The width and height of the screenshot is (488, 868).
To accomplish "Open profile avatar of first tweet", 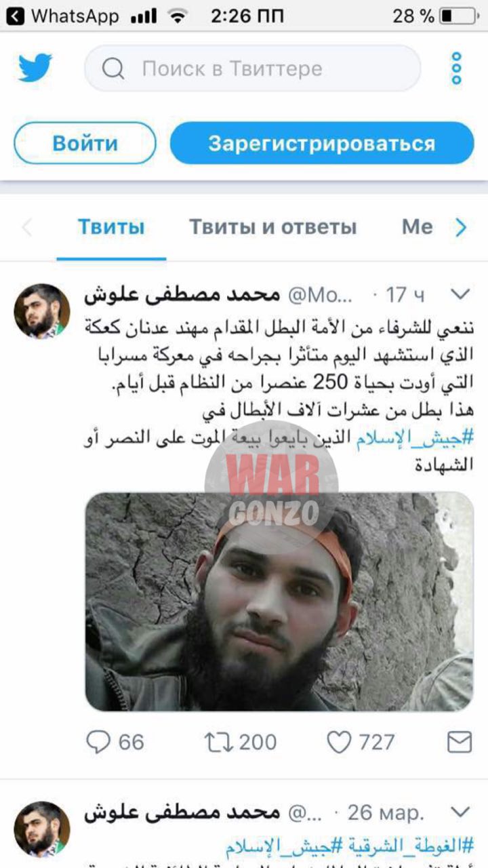I will click(x=42, y=311).
